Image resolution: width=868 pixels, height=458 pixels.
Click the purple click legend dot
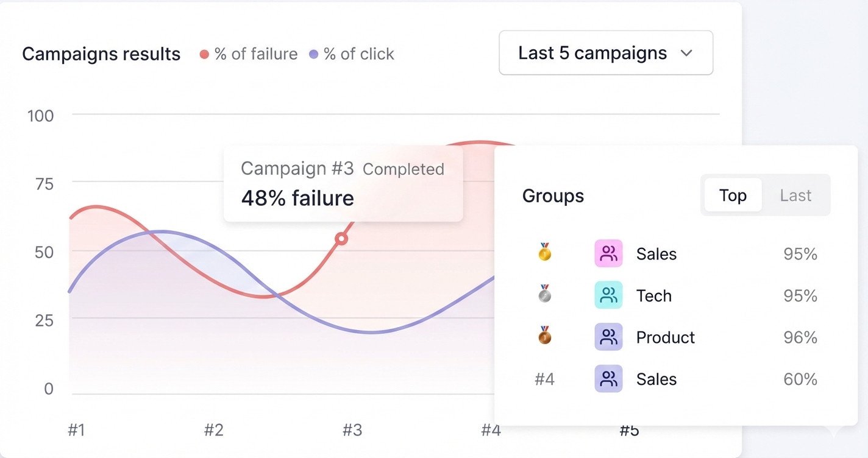314,54
